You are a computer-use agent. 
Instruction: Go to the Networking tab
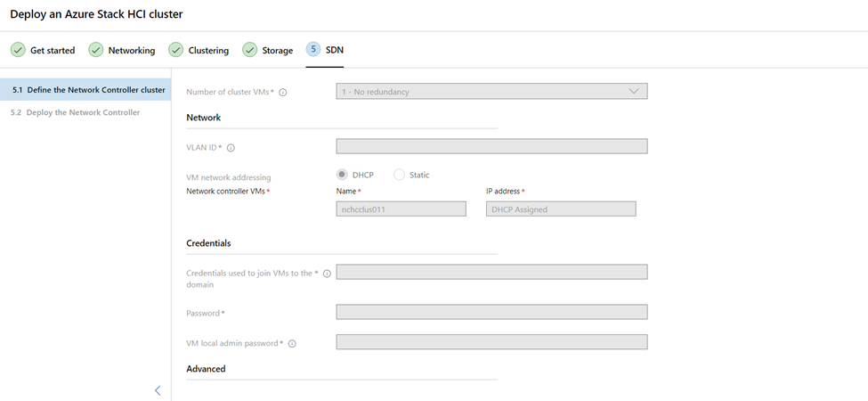(122, 50)
